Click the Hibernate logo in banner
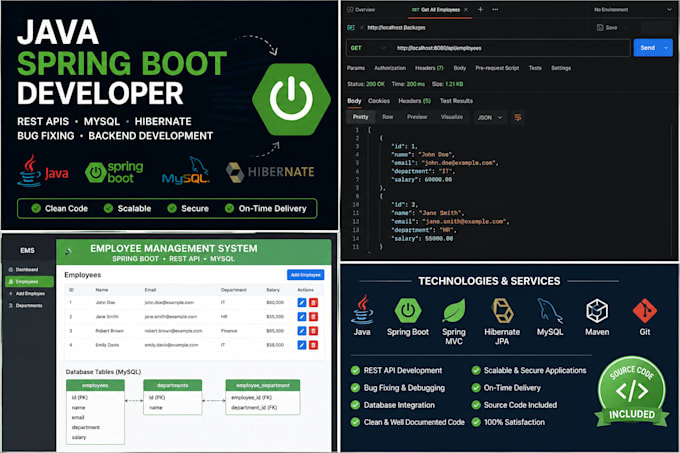The height and width of the screenshot is (453, 680). [x=270, y=172]
